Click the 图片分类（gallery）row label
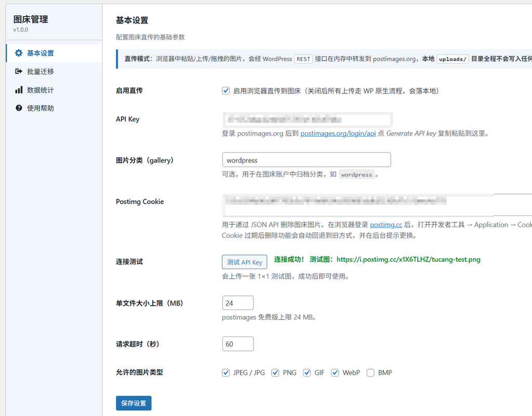This screenshot has width=532, height=416. click(145, 160)
